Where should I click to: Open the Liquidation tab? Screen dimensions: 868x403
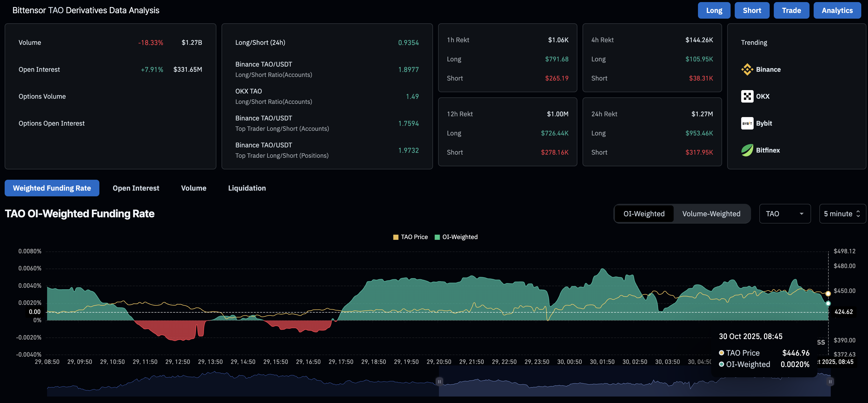tap(247, 188)
